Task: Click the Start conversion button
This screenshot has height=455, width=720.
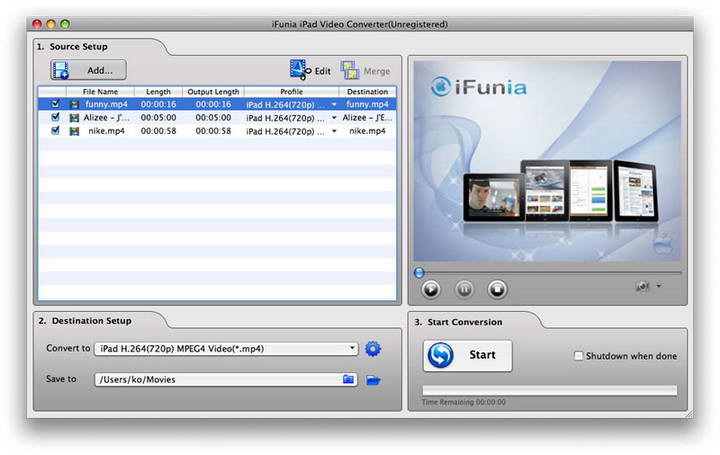Action: [x=467, y=355]
